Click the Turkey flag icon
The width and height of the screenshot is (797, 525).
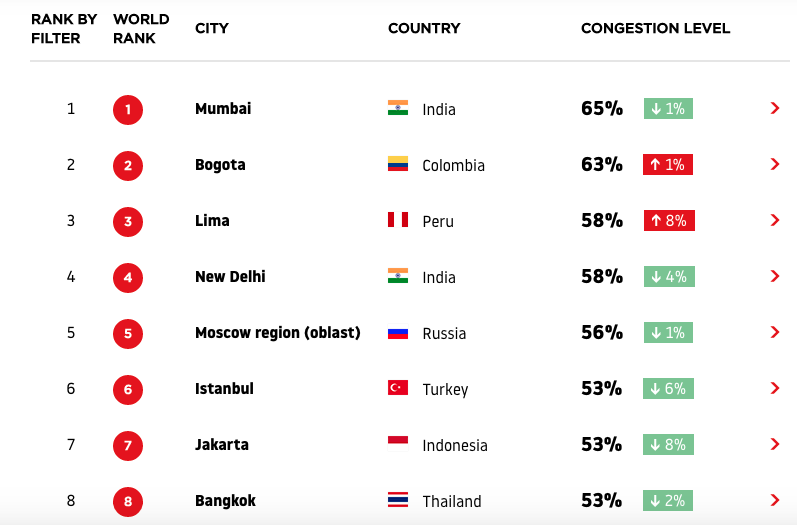(x=397, y=388)
